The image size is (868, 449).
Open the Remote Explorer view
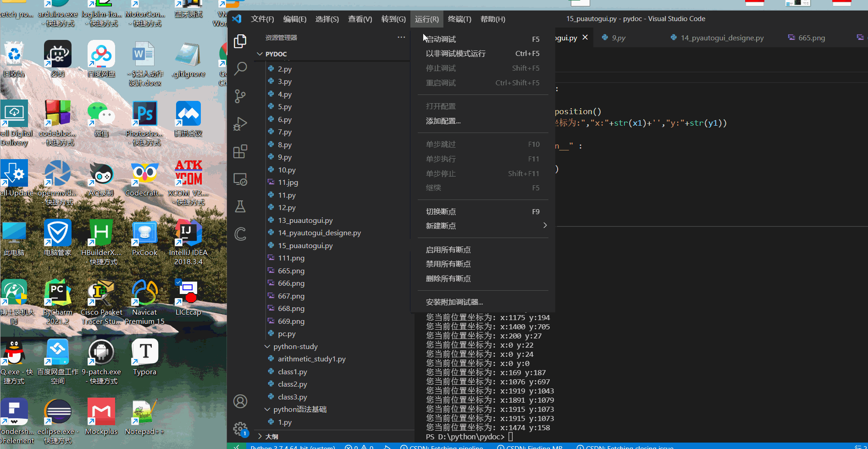[x=240, y=179]
